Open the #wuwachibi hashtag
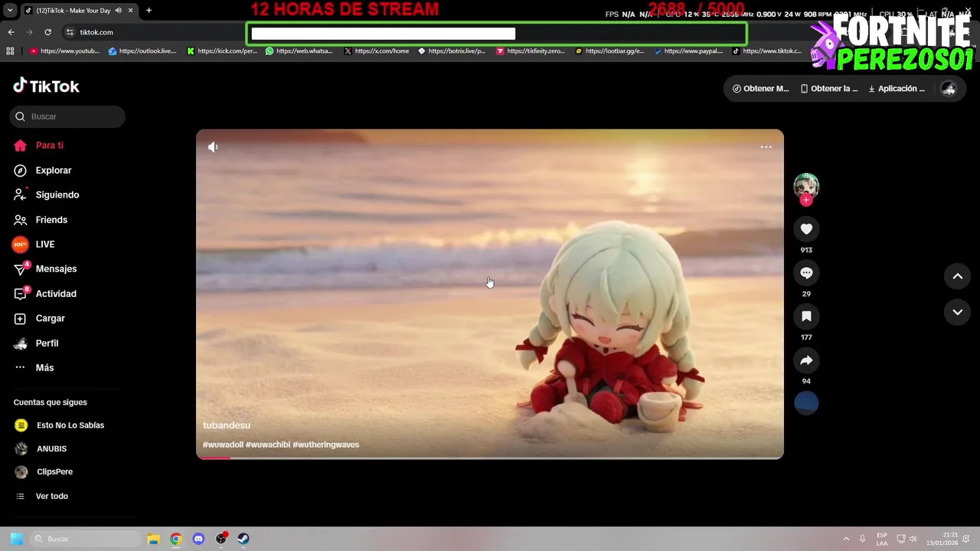The width and height of the screenshot is (980, 551). [268, 445]
